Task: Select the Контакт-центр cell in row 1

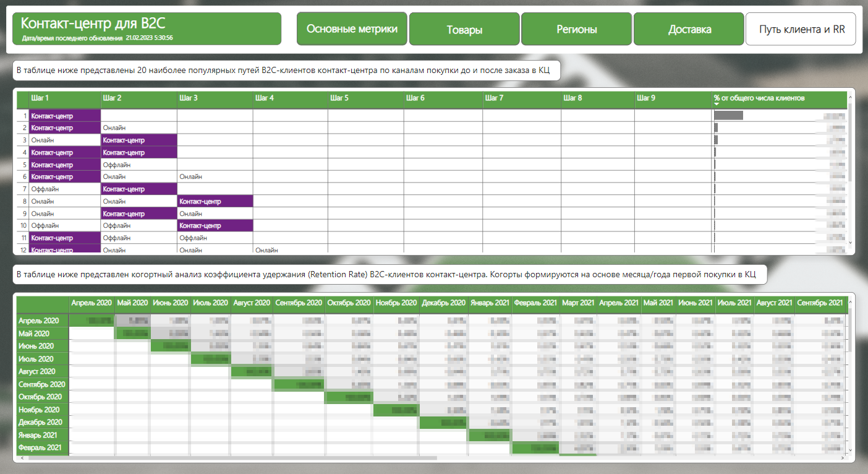Action: (x=64, y=116)
